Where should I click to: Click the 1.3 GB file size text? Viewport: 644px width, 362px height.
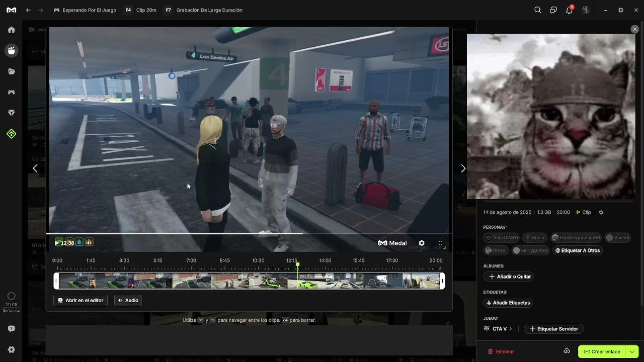(544, 212)
